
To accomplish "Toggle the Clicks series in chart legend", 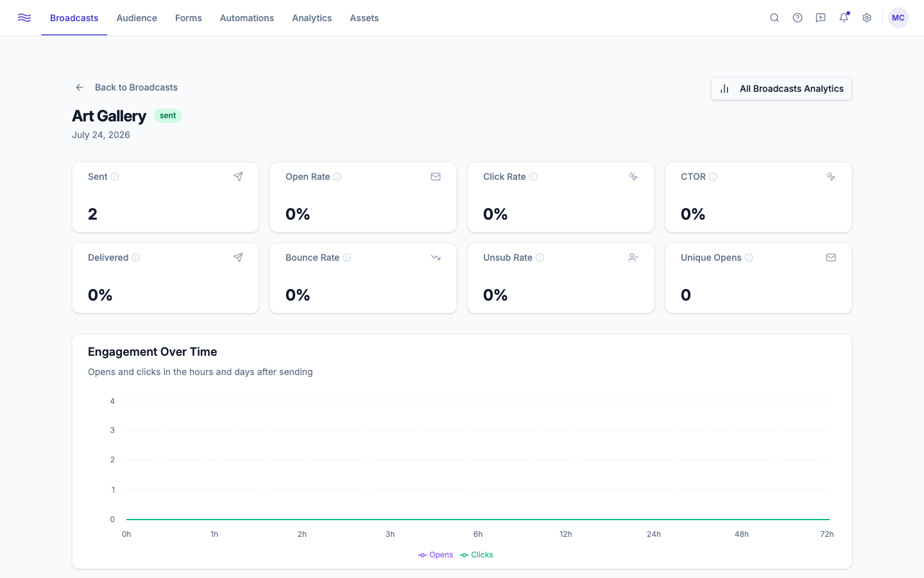I will point(477,555).
